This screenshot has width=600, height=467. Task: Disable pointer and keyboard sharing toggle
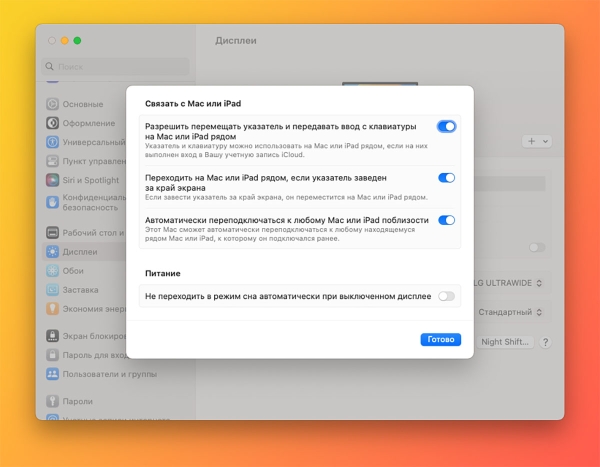[x=447, y=126]
